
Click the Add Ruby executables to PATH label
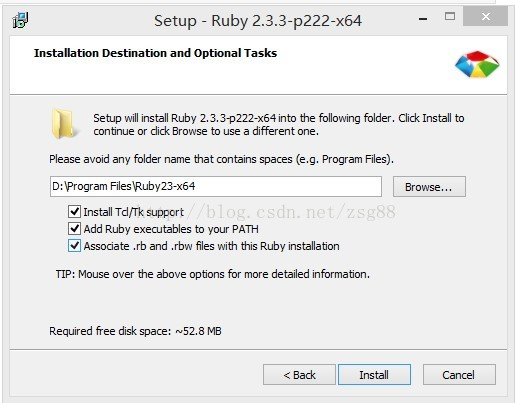click(x=171, y=229)
